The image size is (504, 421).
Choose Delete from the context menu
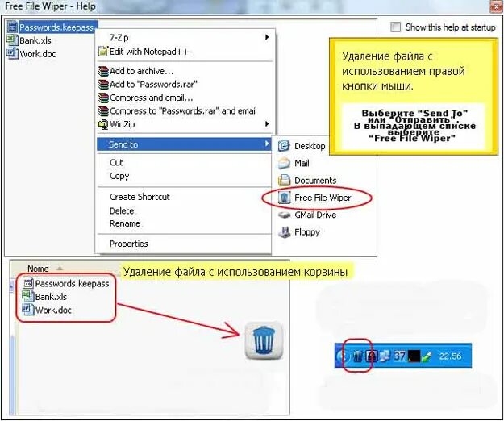coord(122,210)
